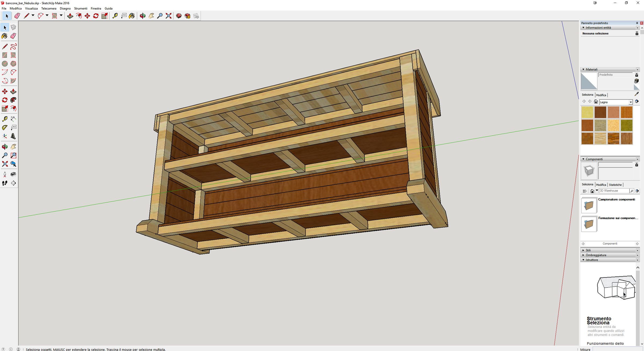Click the Orbit tool in top toolbar
This screenshot has height=351, width=644.
click(x=142, y=16)
